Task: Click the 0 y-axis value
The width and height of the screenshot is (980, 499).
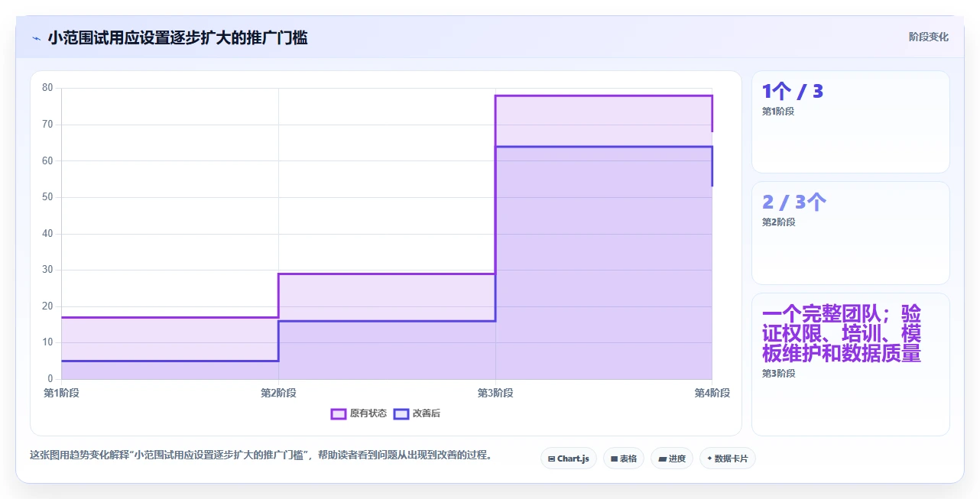Action: (50, 379)
